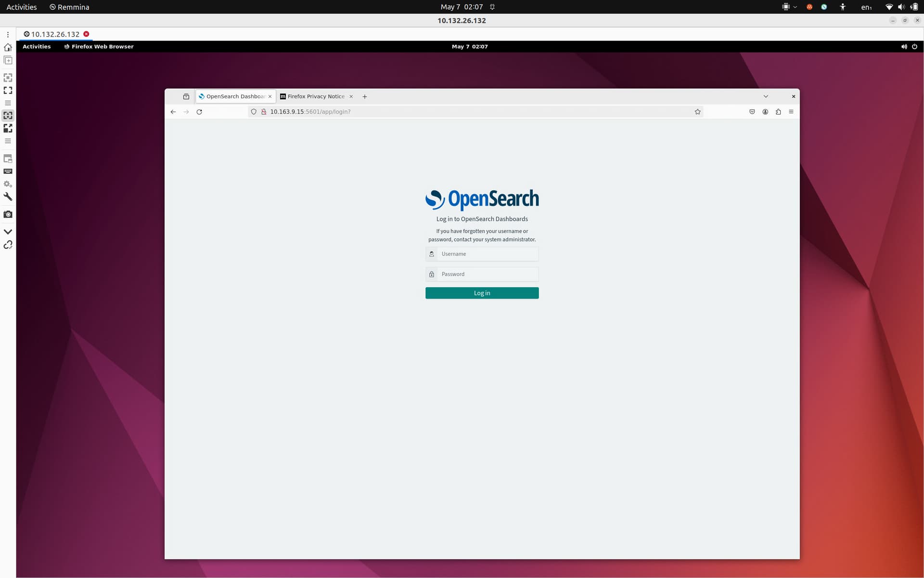Switch to the Firefox Privacy Notice tab

coord(315,96)
